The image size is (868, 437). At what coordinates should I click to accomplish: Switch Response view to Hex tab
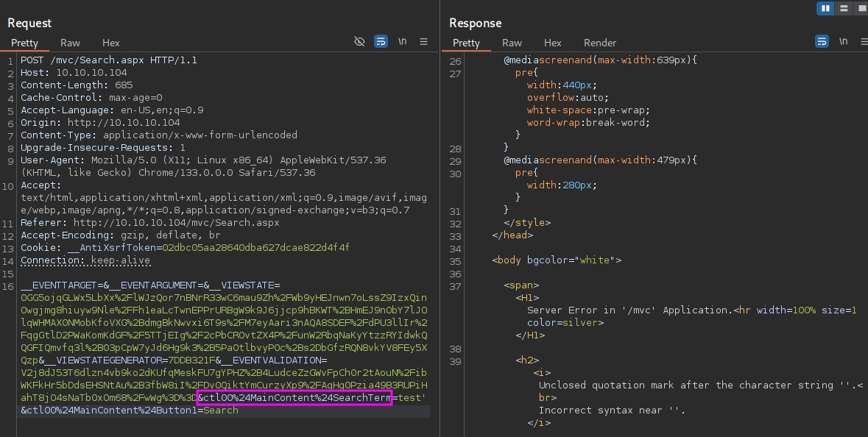(552, 43)
